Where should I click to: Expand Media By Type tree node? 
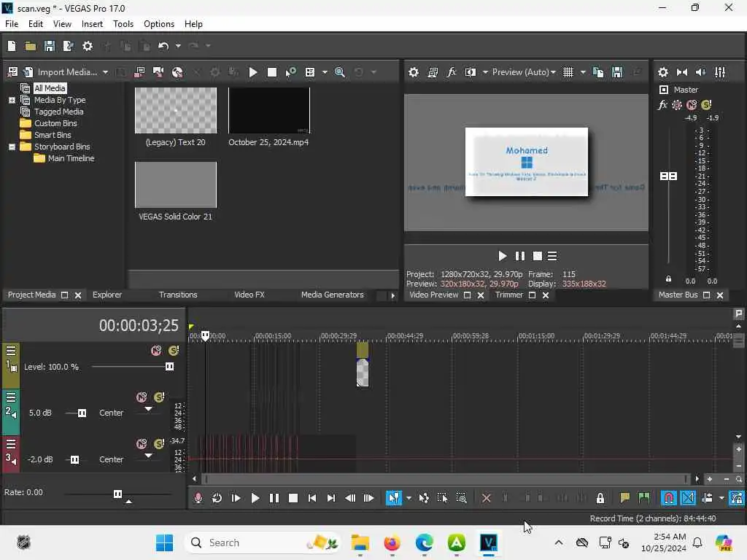(x=12, y=100)
